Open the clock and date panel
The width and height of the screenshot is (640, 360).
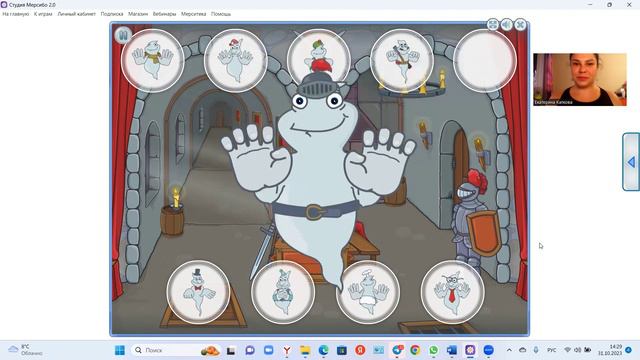610,350
